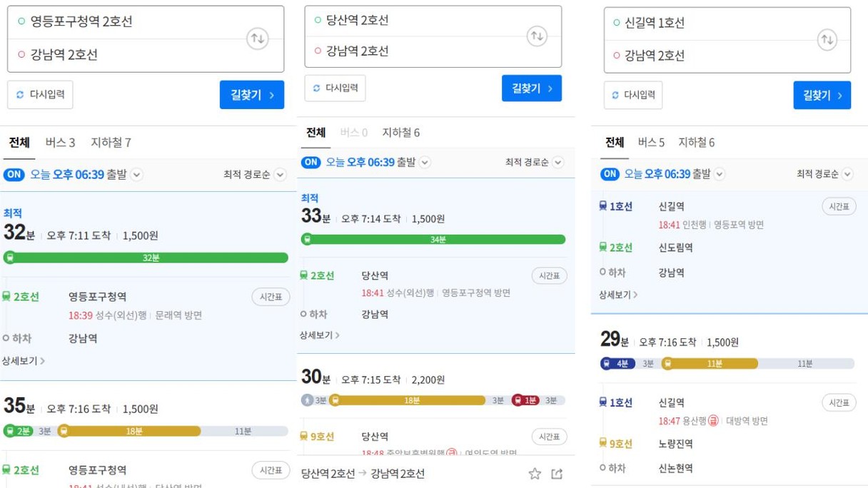Click the star favorite icon for 당산역 route
This screenshot has height=488, width=868.
tap(535, 474)
